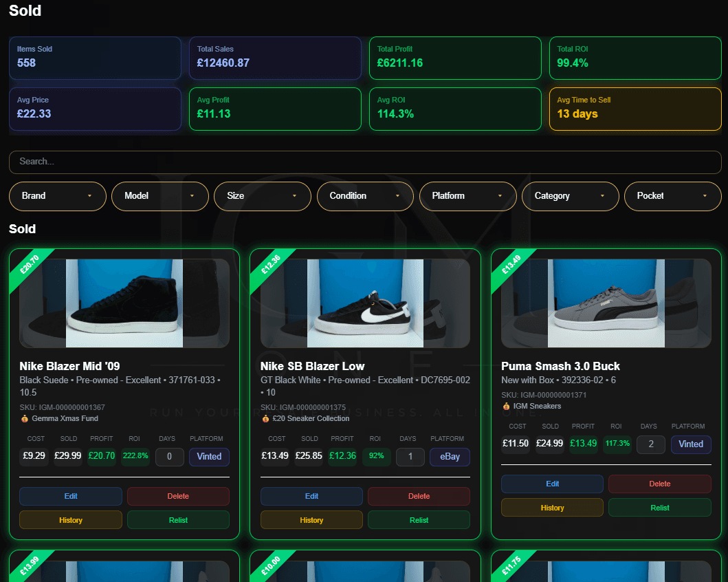Open the Nike Blazer Mid '09 product photo
Viewport: 728px width, 582px height.
pos(124,303)
